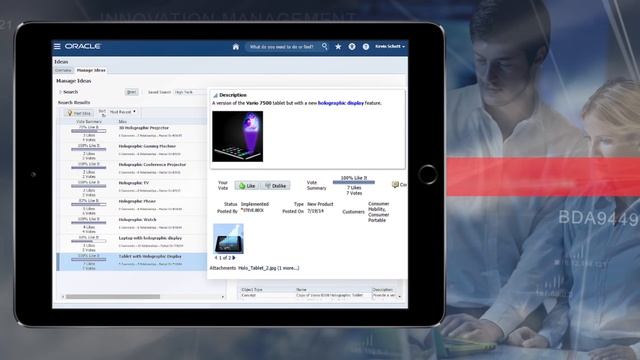Open the Help question mark icon
Viewport: 640px width, 360px height.
[x=366, y=47]
